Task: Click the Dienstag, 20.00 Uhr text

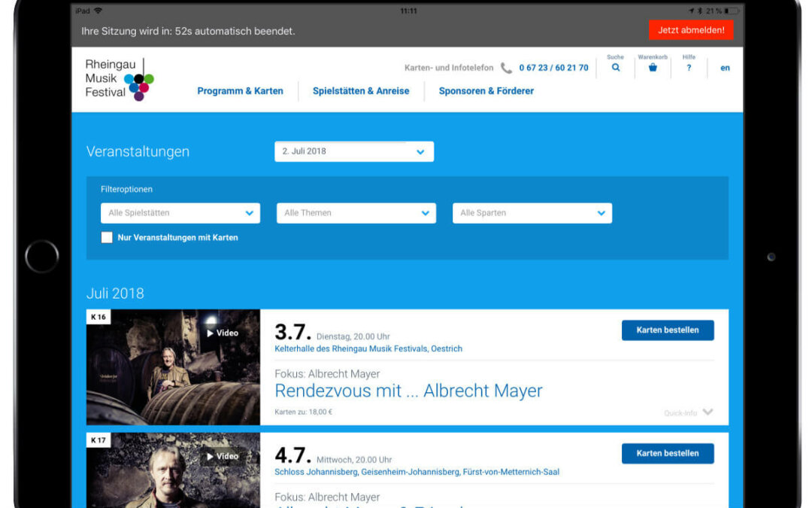Action: (x=353, y=336)
